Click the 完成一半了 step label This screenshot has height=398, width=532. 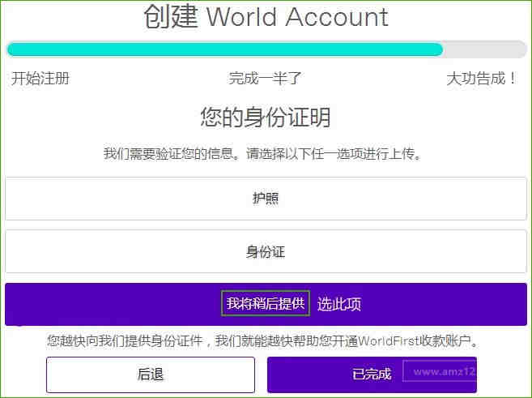click(265, 79)
